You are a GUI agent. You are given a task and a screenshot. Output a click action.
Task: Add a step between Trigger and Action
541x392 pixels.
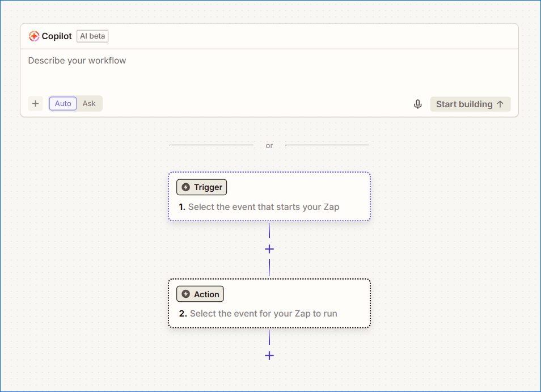pyautogui.click(x=269, y=249)
